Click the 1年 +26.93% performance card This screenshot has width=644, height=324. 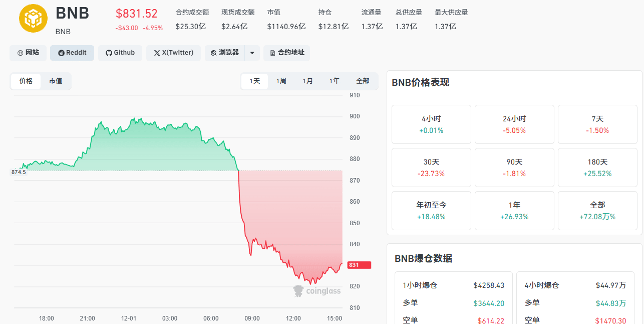514,211
